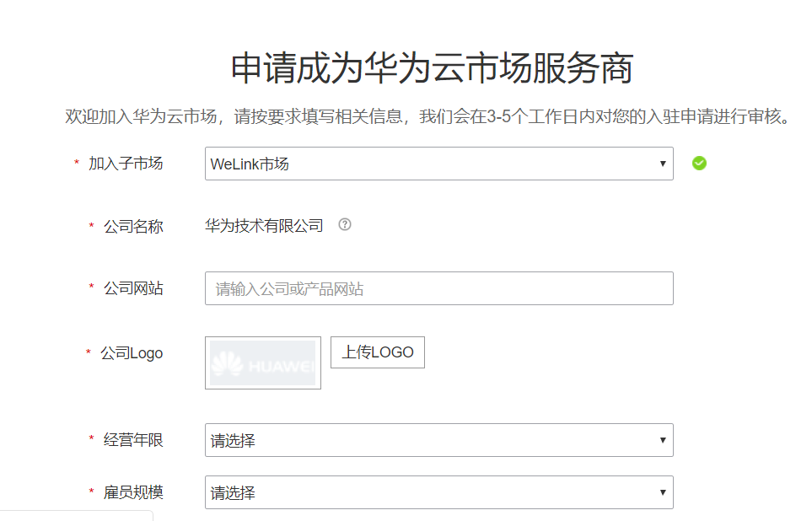Click the arrow on the 雇员规模 select box
Screen dimensions: 812x521
(x=663, y=492)
